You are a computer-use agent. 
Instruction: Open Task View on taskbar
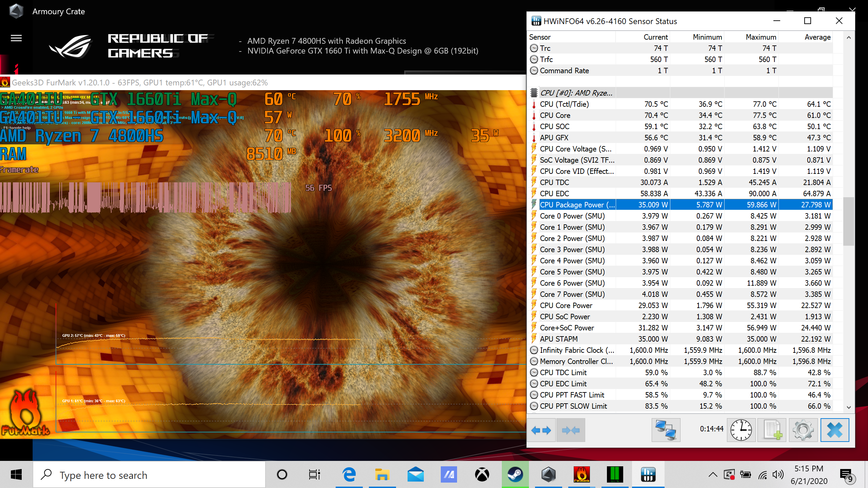tap(314, 474)
